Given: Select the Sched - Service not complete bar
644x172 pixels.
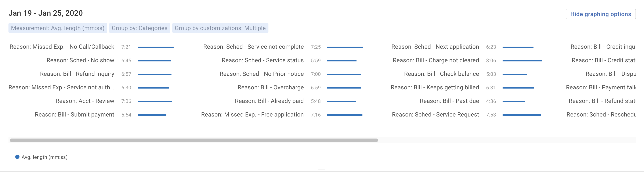Looking at the screenshot, I should click(345, 47).
